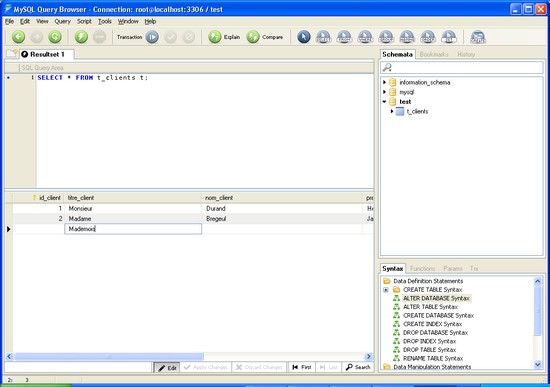Pick the ORDER clause tool
Screen dimensions: 550x387
point(428,37)
